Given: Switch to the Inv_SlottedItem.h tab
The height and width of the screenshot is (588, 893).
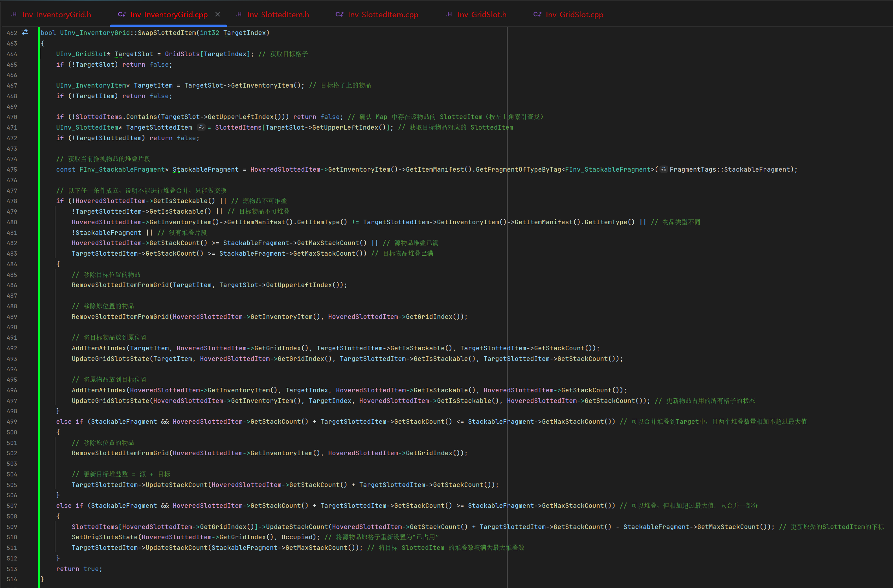Looking at the screenshot, I should (x=278, y=14).
